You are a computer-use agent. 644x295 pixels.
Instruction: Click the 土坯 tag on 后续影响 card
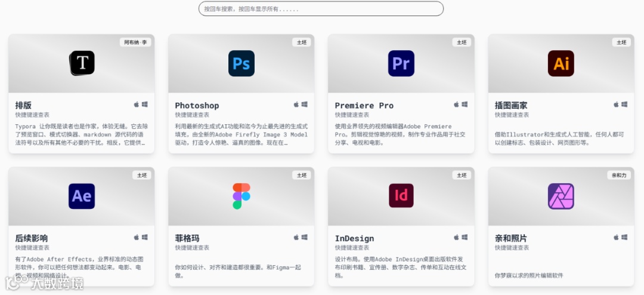point(142,176)
